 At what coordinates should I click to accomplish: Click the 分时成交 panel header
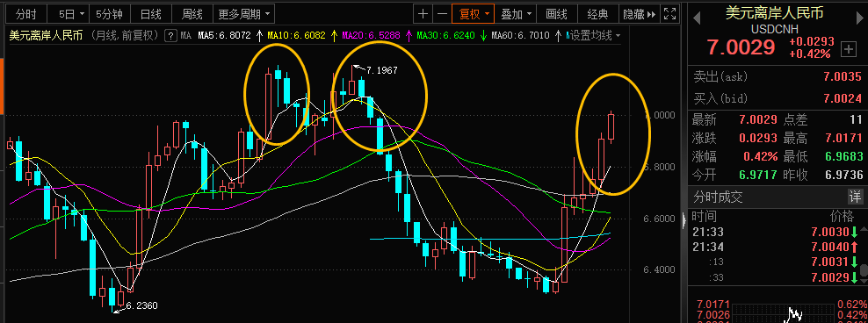(x=718, y=197)
